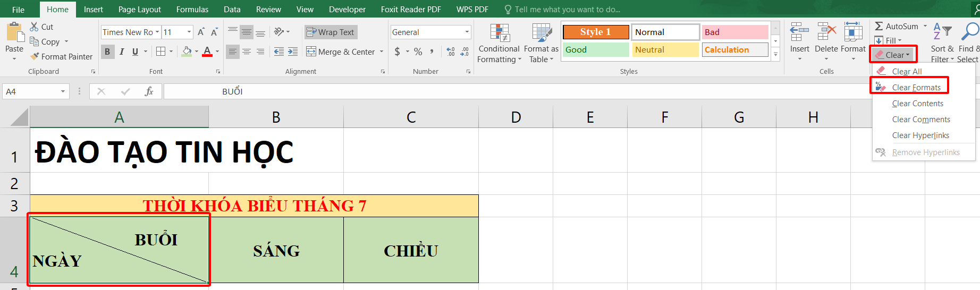Image resolution: width=980 pixels, height=290 pixels.
Task: Select Clear Contents menu entry
Action: (917, 104)
